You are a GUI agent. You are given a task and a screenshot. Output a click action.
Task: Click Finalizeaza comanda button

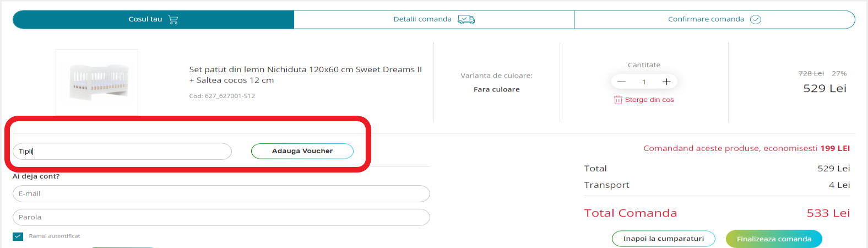(x=774, y=239)
